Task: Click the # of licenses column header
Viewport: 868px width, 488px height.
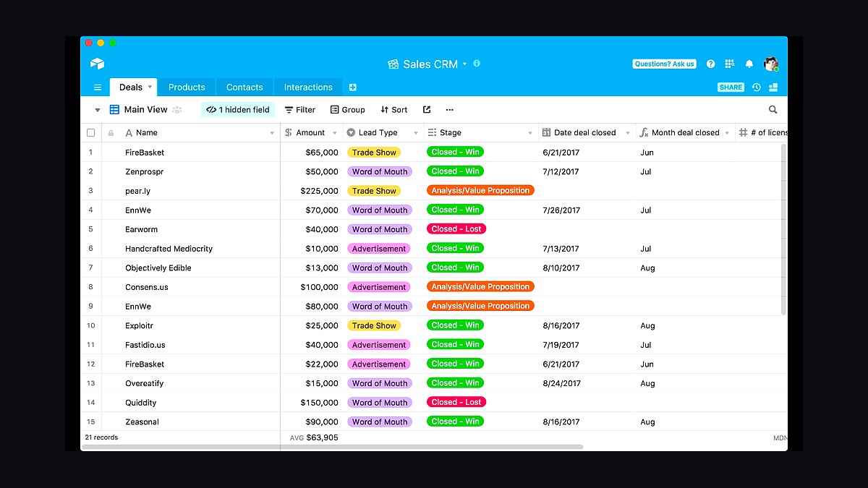Action: [762, 133]
